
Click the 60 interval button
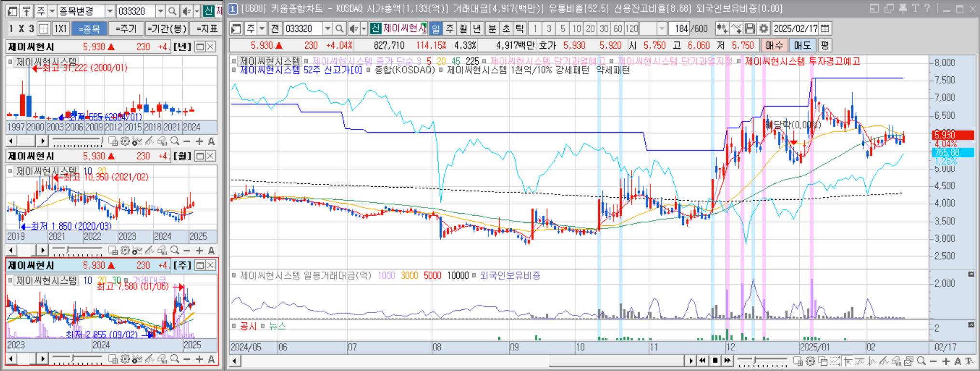coord(618,28)
